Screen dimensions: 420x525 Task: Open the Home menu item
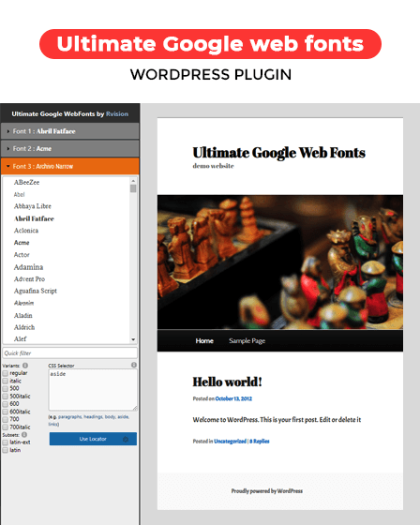[x=204, y=341]
